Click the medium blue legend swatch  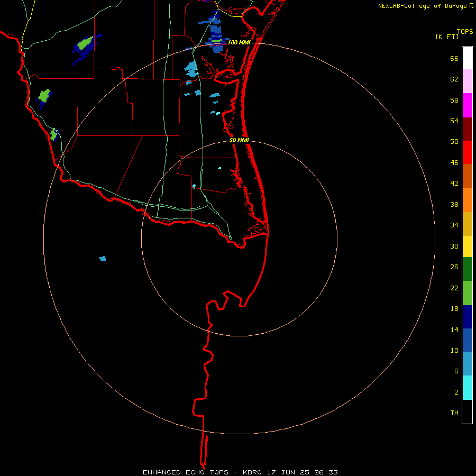[x=467, y=340]
